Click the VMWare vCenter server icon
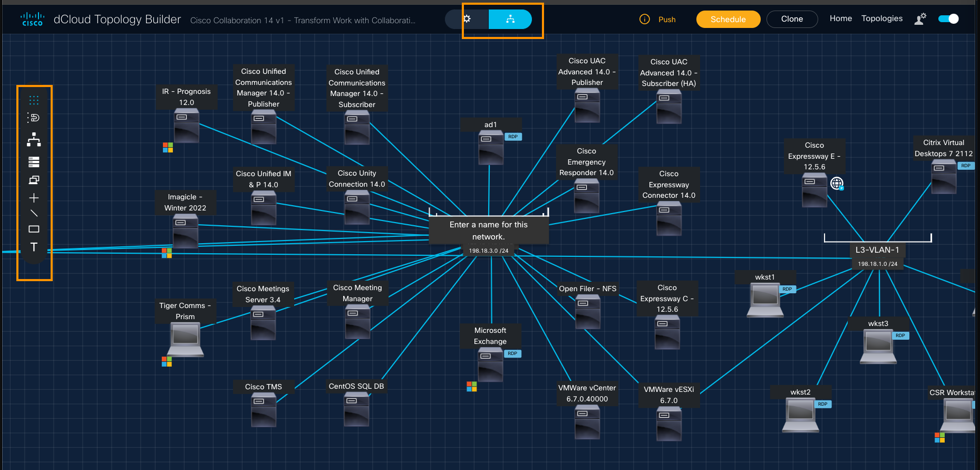The height and width of the screenshot is (470, 980). pos(587,422)
